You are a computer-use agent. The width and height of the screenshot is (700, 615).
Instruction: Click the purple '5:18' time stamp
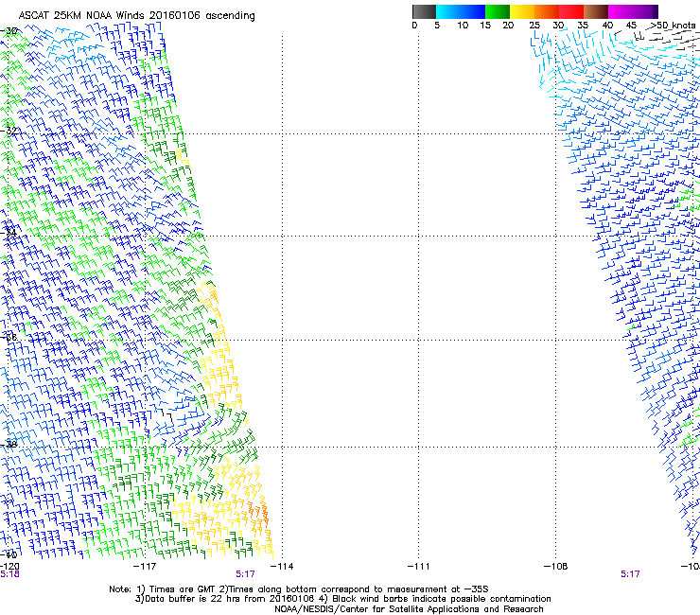(x=9, y=574)
